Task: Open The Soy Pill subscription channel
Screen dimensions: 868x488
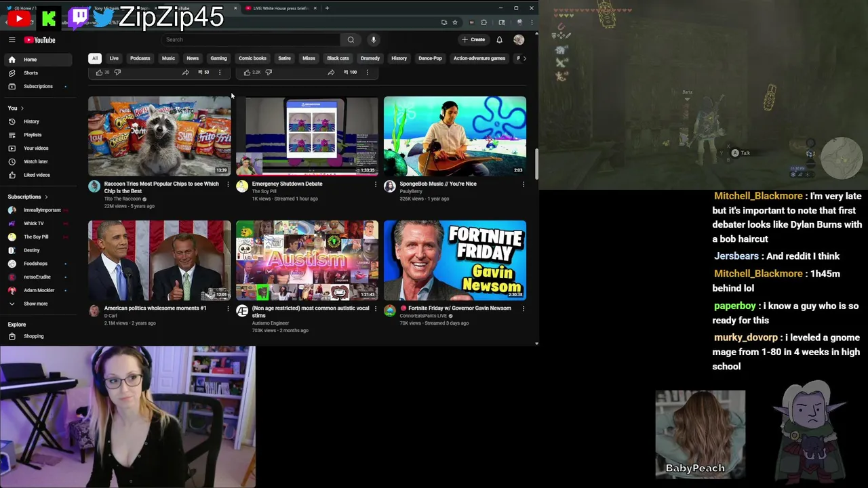Action: [37, 237]
